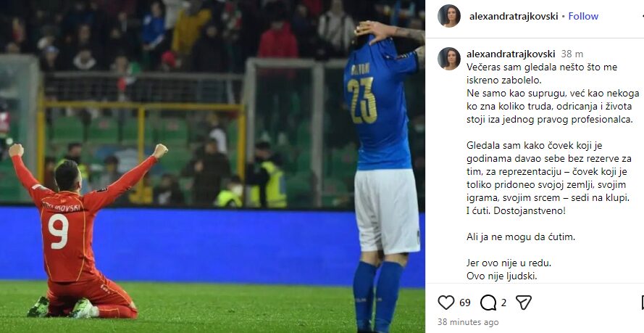This screenshot has height=333, width=644.
Task: Open alexandratrajkovski username in header
Action: click(x=514, y=17)
